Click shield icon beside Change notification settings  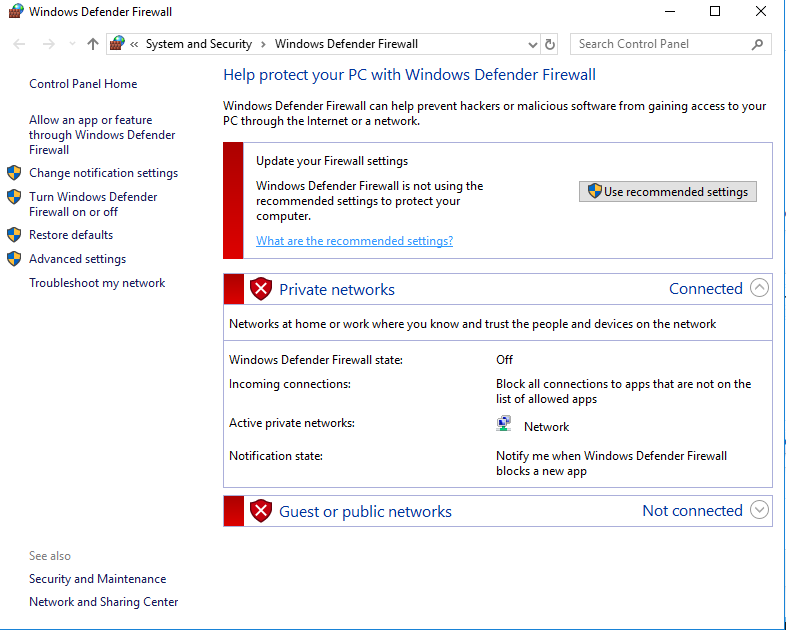[x=14, y=173]
